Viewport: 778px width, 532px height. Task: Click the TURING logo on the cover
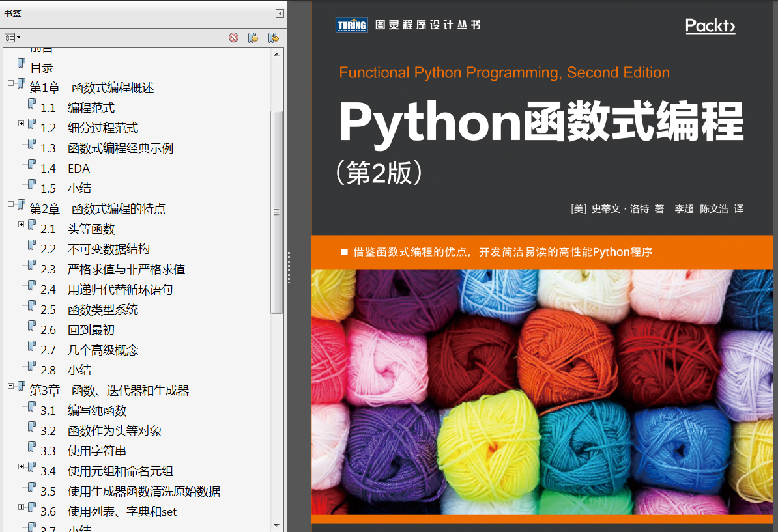352,25
